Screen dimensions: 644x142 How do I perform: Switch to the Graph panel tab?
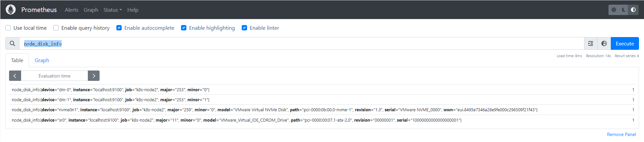(42, 60)
